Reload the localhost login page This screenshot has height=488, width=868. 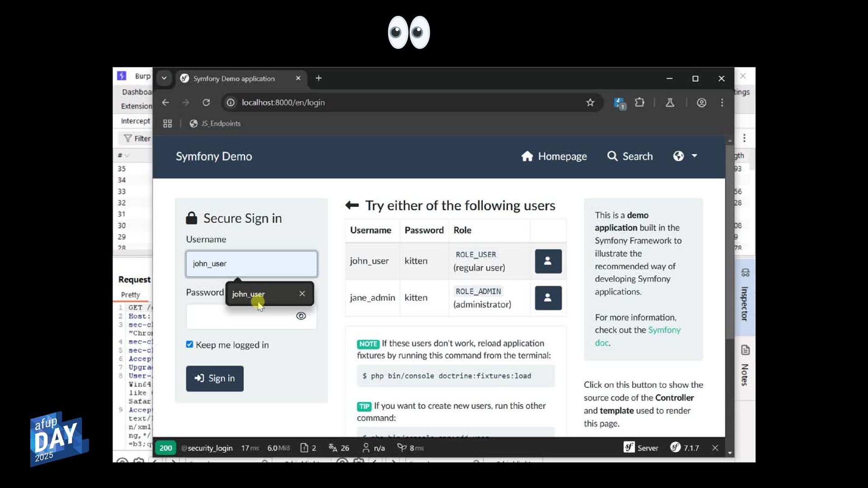point(206,103)
